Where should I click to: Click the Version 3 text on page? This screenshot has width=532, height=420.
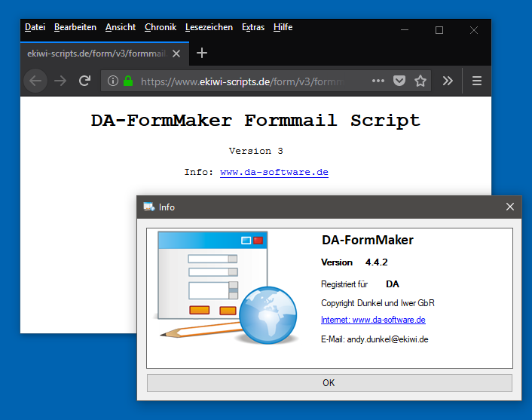pos(255,151)
